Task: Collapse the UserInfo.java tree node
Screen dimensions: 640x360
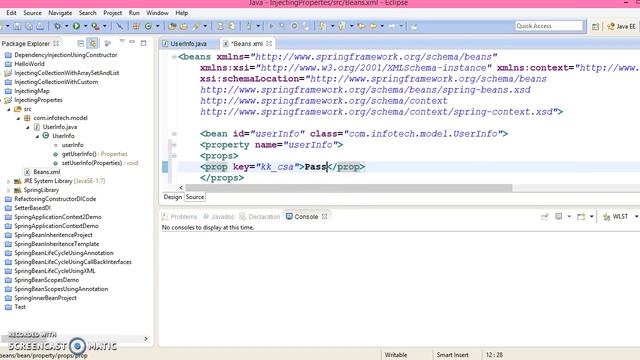Action: tap(27, 127)
